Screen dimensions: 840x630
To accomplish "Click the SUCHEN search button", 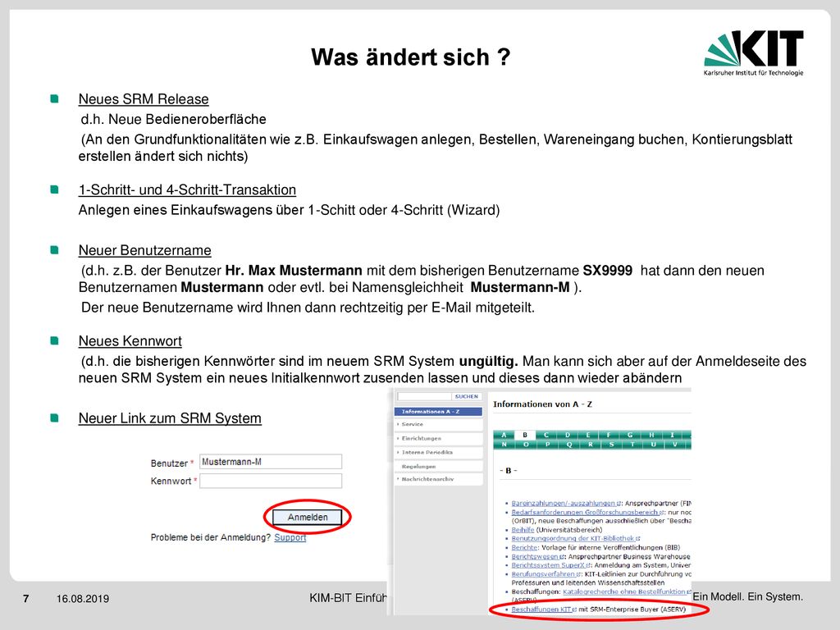I will 466,396.
